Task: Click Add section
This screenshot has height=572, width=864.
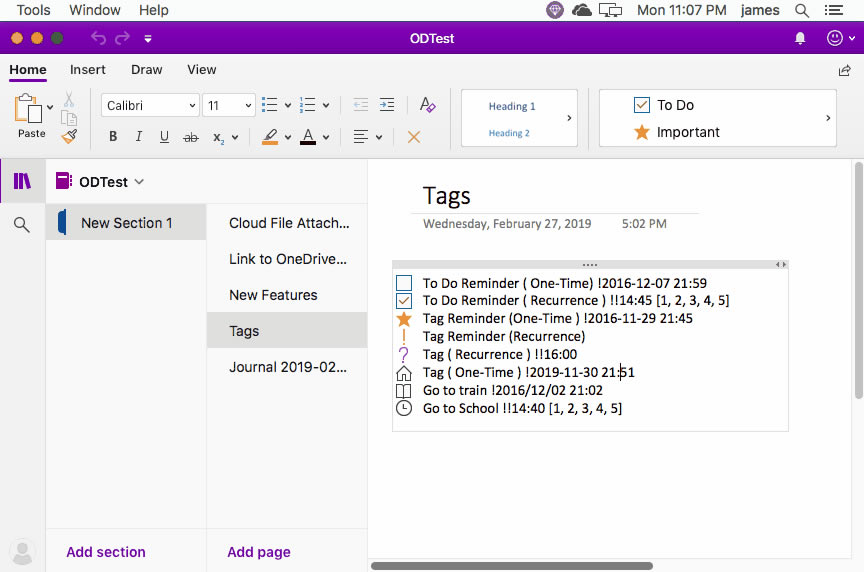Action: 106,552
